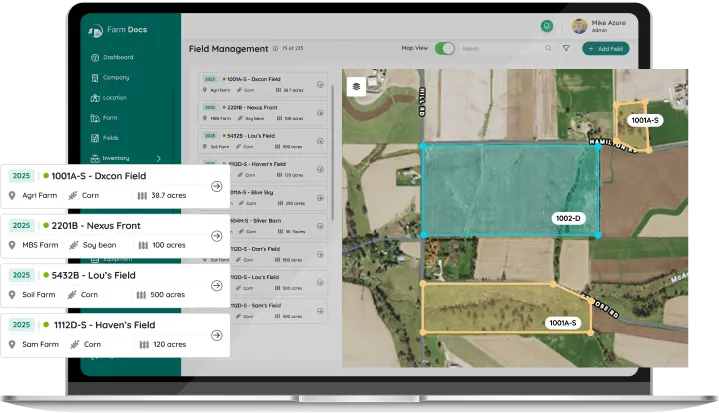Open Company in sidebar

(115, 77)
